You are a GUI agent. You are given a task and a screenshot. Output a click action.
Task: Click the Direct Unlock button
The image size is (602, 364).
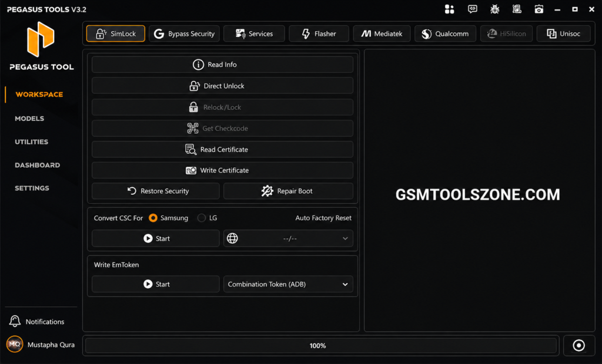[x=222, y=86]
